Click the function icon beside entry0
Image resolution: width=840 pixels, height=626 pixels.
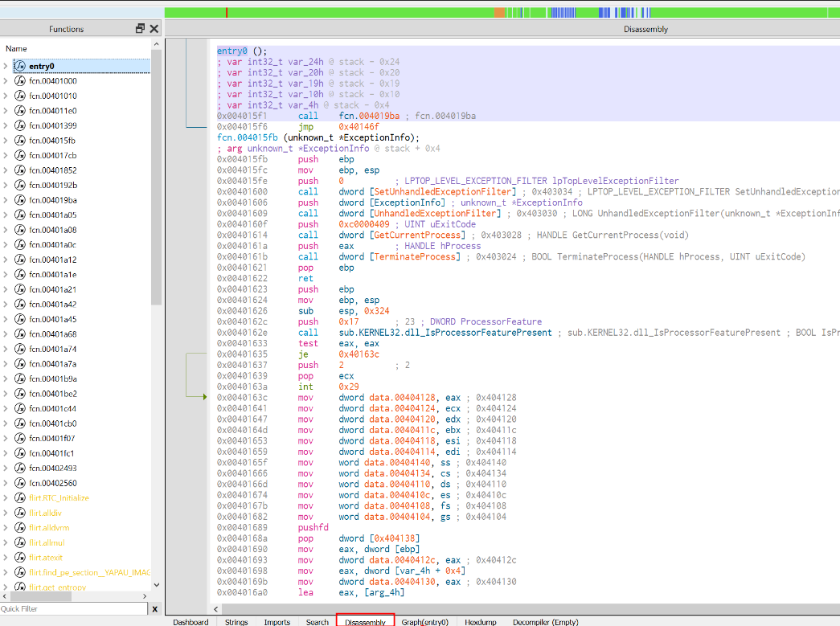point(20,66)
